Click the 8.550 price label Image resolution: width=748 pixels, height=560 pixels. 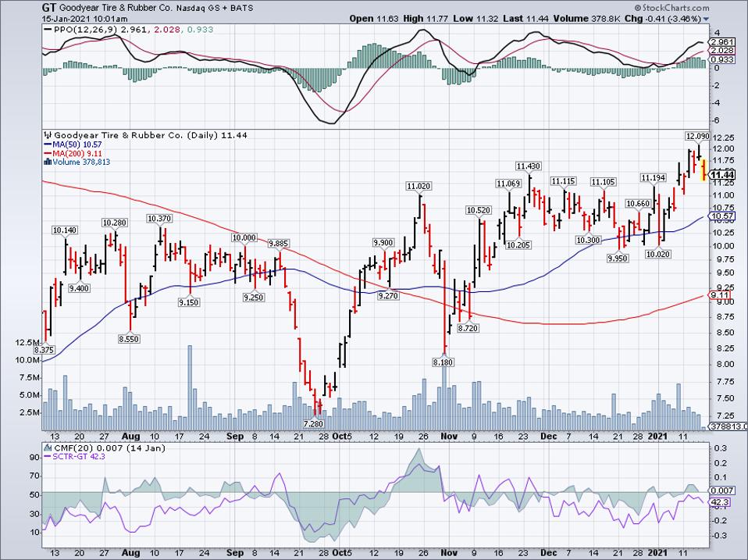[x=130, y=339]
